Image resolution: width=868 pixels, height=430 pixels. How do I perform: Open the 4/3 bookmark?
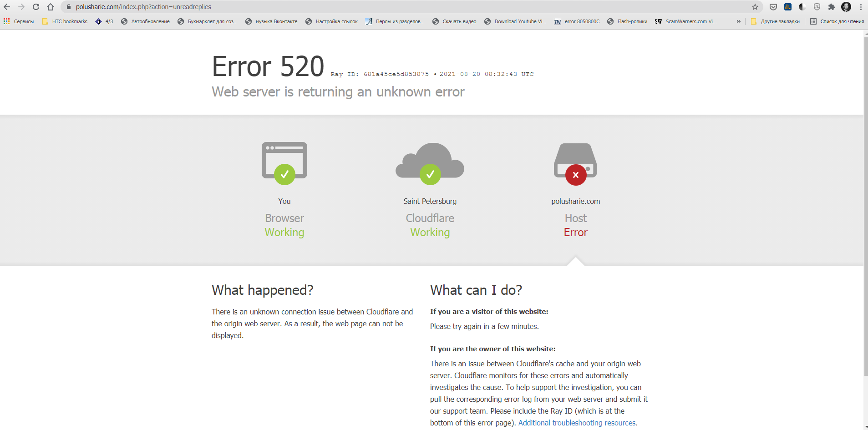(104, 21)
